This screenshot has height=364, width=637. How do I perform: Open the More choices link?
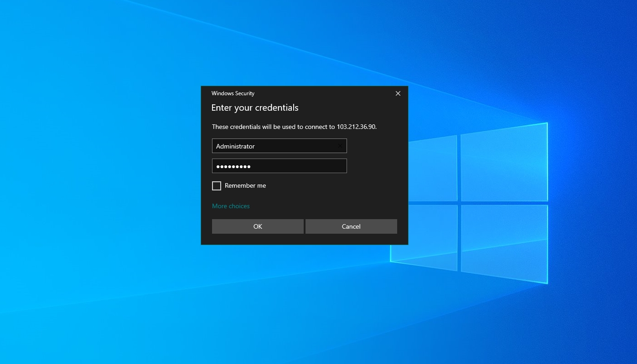(x=231, y=206)
